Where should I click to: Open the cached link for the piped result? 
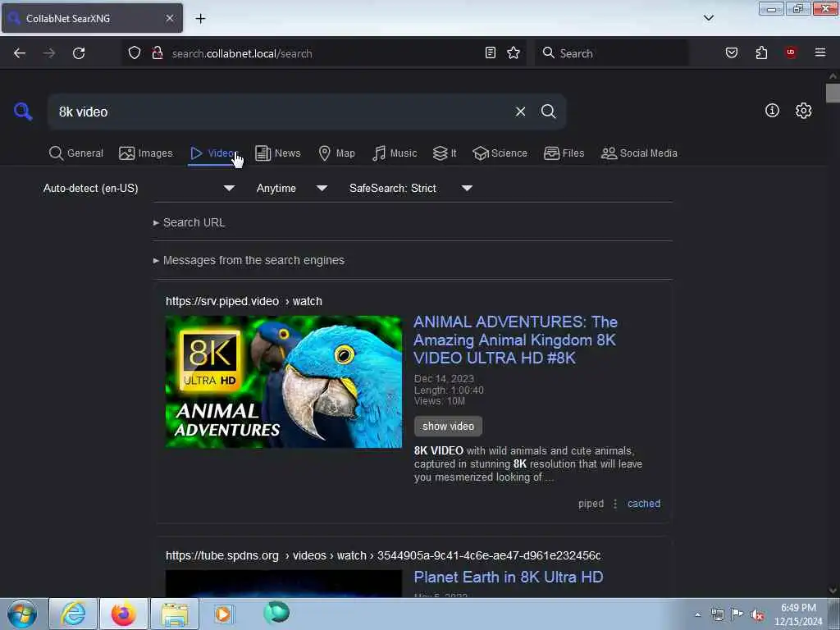point(644,504)
